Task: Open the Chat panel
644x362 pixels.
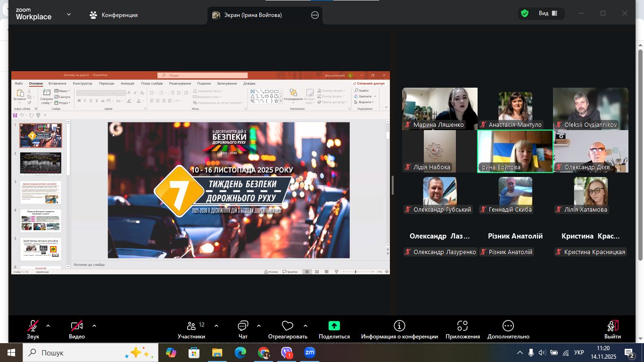Action: click(243, 329)
